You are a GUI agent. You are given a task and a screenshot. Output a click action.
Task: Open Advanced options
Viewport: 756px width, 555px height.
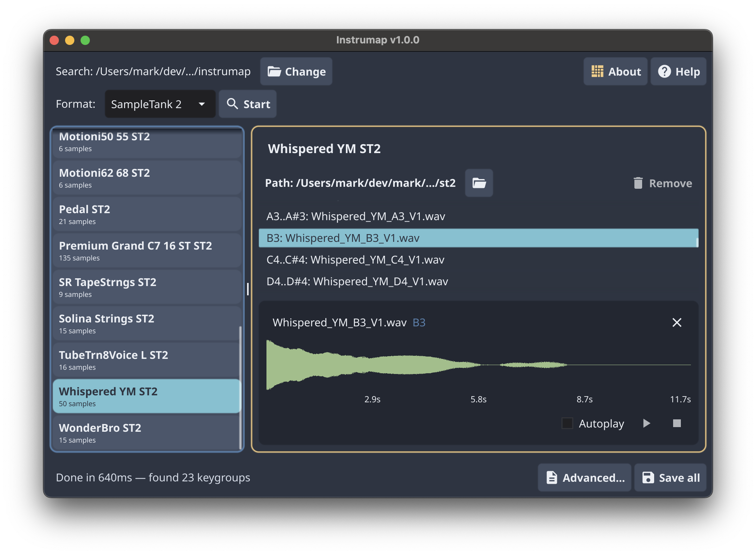(x=584, y=478)
